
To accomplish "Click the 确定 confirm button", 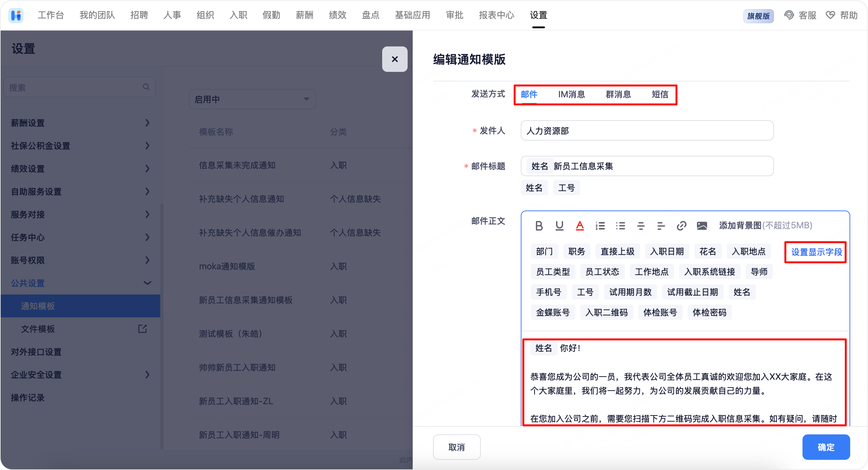I will (x=825, y=447).
